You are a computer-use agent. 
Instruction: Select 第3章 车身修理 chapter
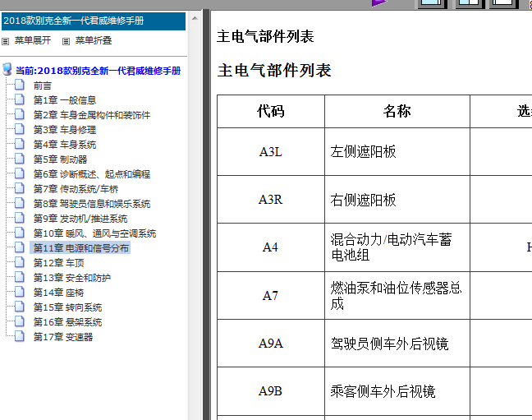[65, 130]
